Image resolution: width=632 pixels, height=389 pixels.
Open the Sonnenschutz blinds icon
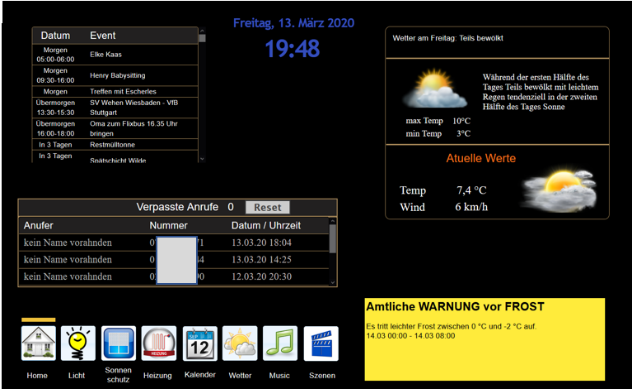118,343
